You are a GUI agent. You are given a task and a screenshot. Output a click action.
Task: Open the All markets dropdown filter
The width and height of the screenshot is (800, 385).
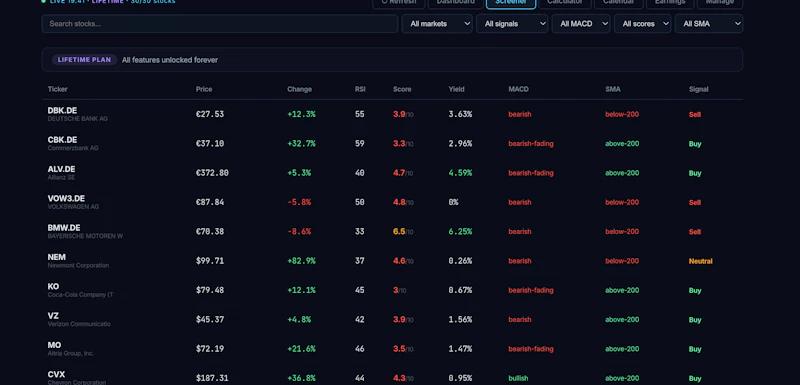[x=437, y=24]
